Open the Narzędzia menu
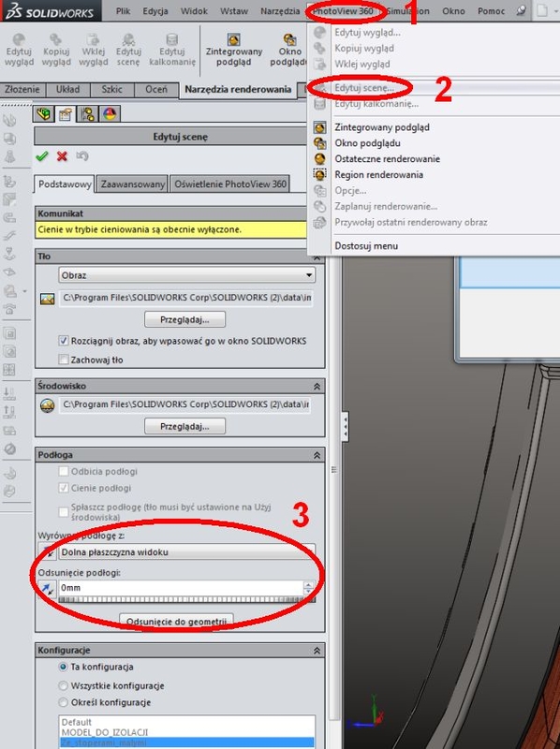The height and width of the screenshot is (749, 560). (280, 10)
